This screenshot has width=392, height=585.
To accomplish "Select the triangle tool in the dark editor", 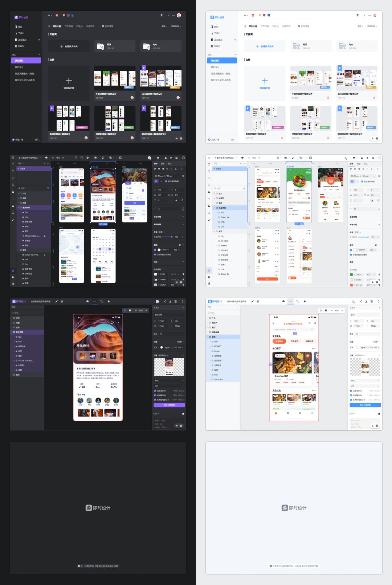I will [x=13, y=185].
